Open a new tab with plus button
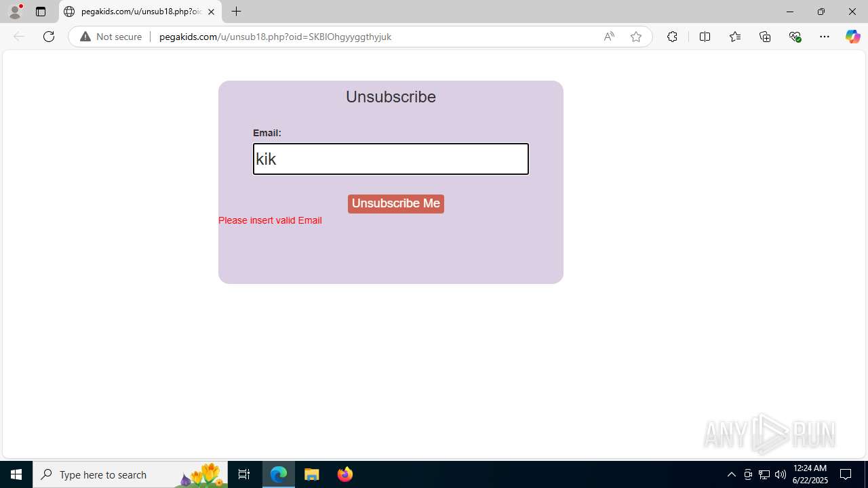 click(x=236, y=12)
